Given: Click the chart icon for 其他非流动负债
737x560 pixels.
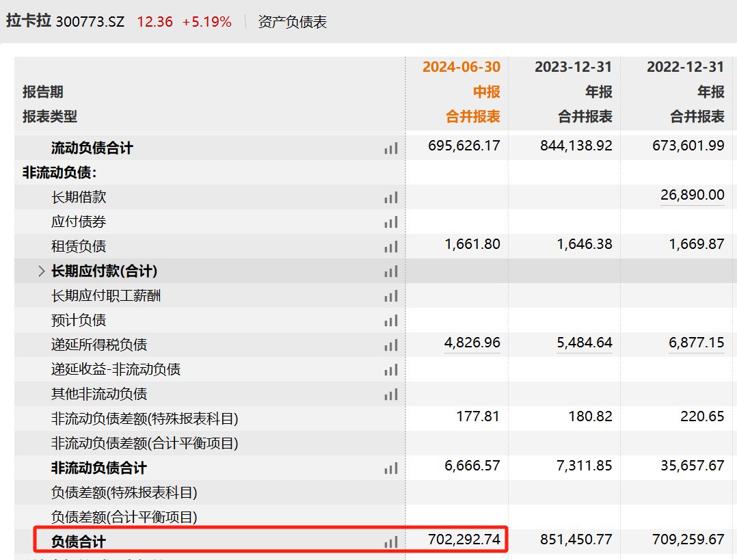Looking at the screenshot, I should click(x=390, y=395).
